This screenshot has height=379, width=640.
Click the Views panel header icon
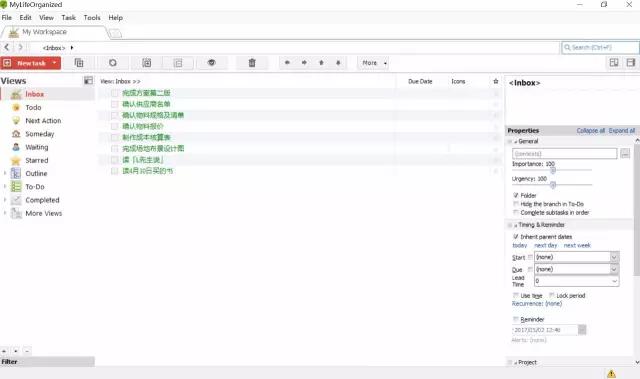point(88,80)
